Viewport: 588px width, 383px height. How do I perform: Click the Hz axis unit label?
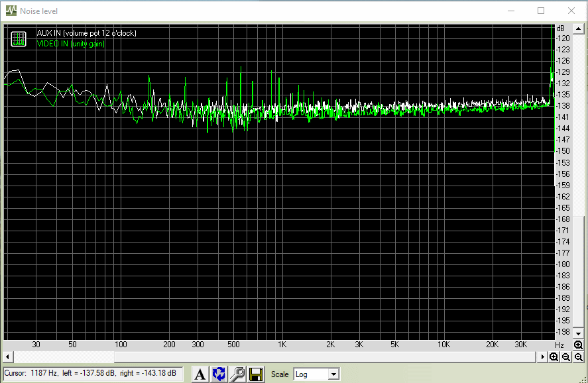[x=559, y=345]
